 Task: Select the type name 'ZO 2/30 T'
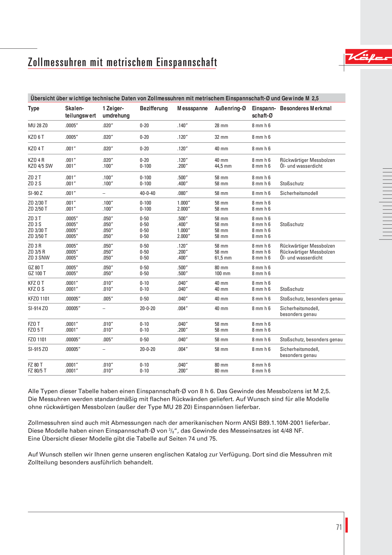click(38, 203)
